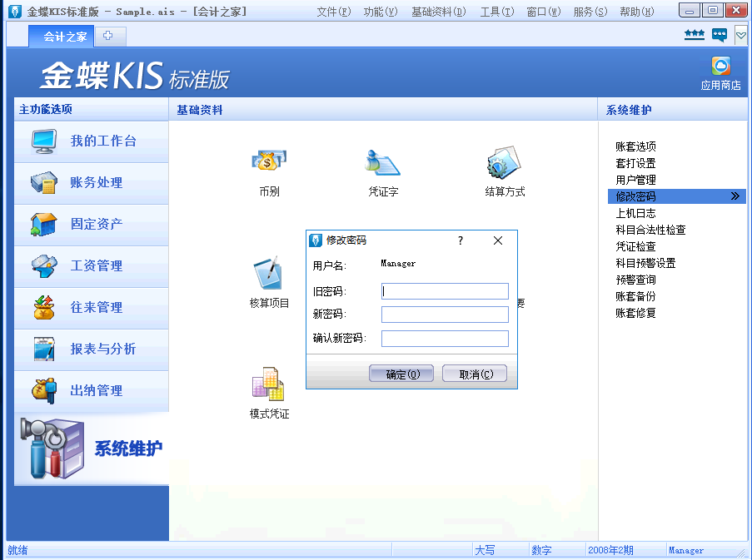Click the 修改密码 dialog title icon
The width and height of the screenshot is (752, 560).
[x=316, y=240]
